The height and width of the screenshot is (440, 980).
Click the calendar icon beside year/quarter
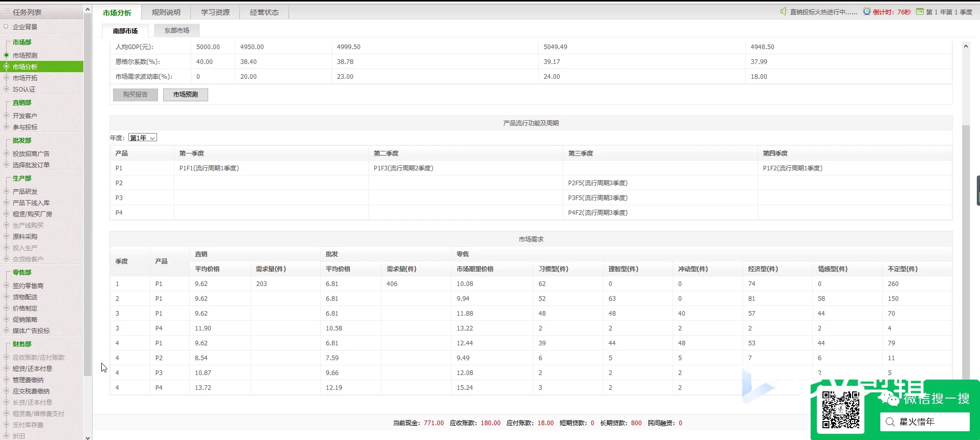(x=920, y=11)
